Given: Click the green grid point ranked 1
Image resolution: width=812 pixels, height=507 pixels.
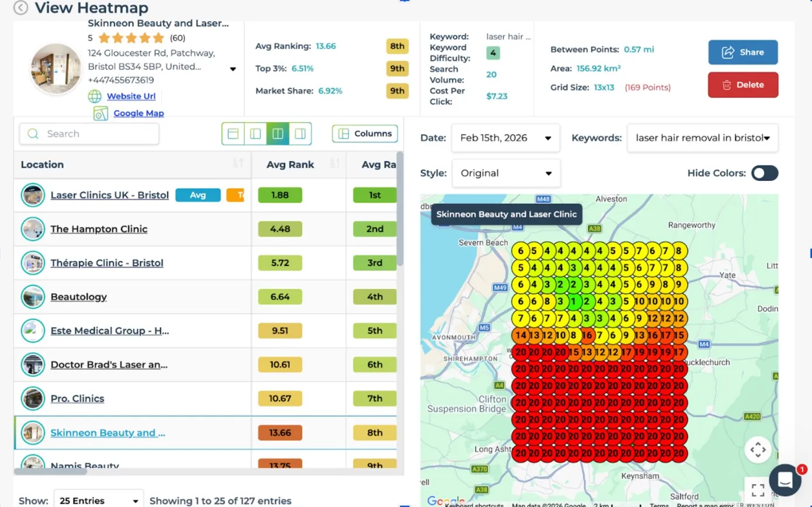Looking at the screenshot, I should point(573,302).
